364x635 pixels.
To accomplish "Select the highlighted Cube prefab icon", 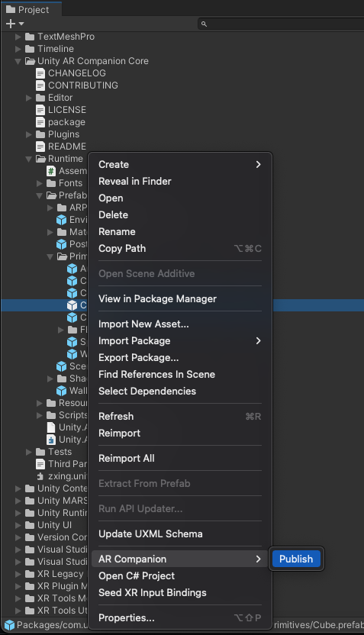I will [x=72, y=305].
